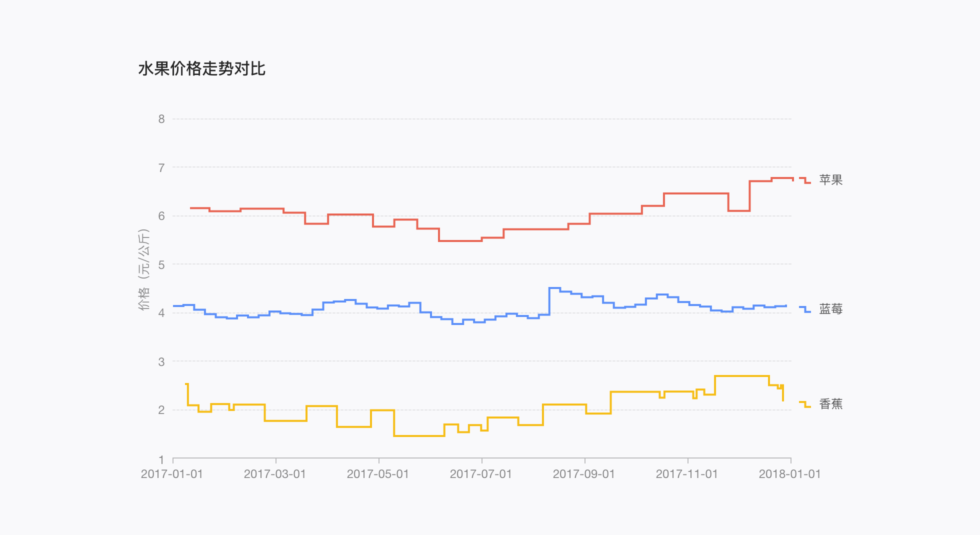
Task: Click the 2017-01-01 x-axis label
Action: 172,474
